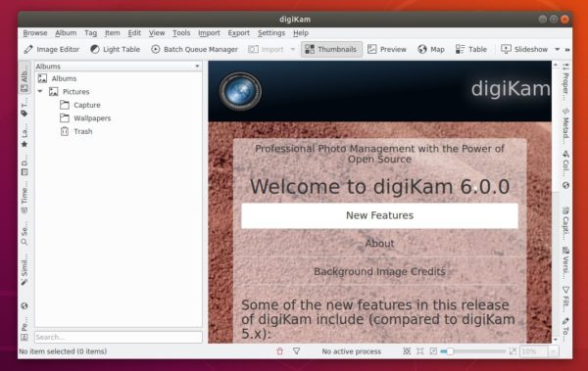
Task: Open the Metadata right sidebar tab
Action: 565,126
